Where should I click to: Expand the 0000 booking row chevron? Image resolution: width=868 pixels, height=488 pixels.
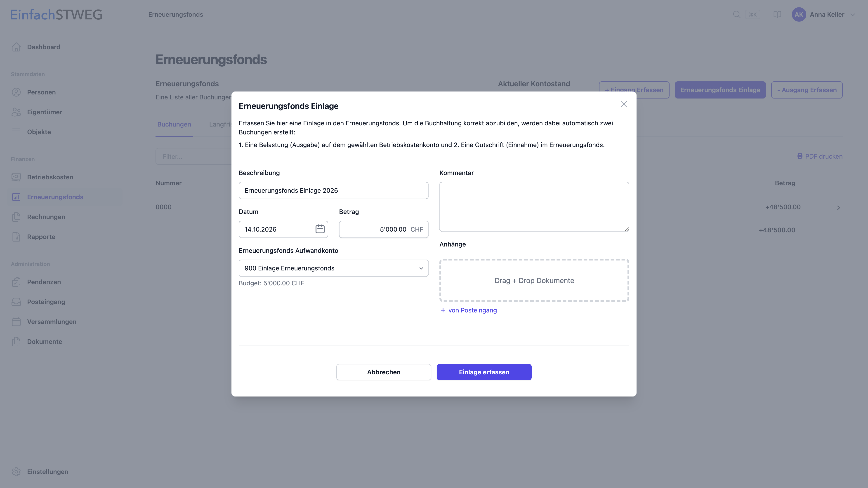tap(838, 207)
